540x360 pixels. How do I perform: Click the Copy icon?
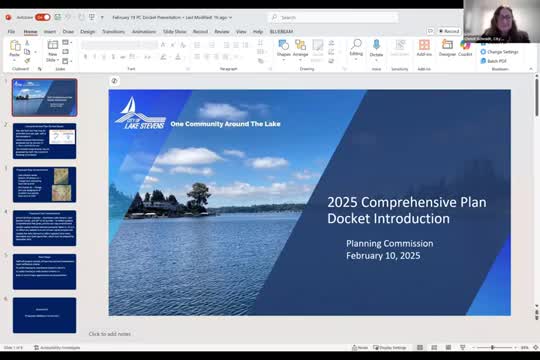click(27, 52)
